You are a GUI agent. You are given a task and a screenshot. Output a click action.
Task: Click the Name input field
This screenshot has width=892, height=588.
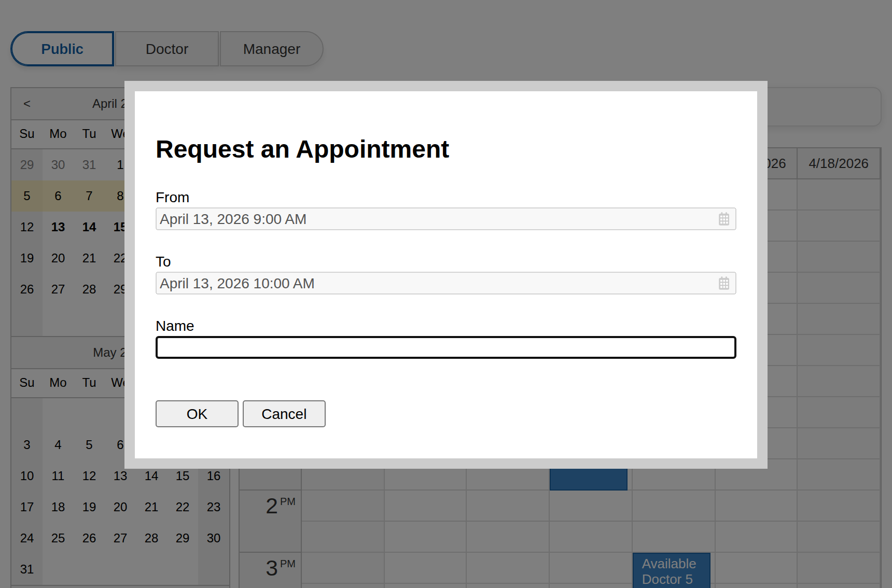pyautogui.click(x=445, y=347)
